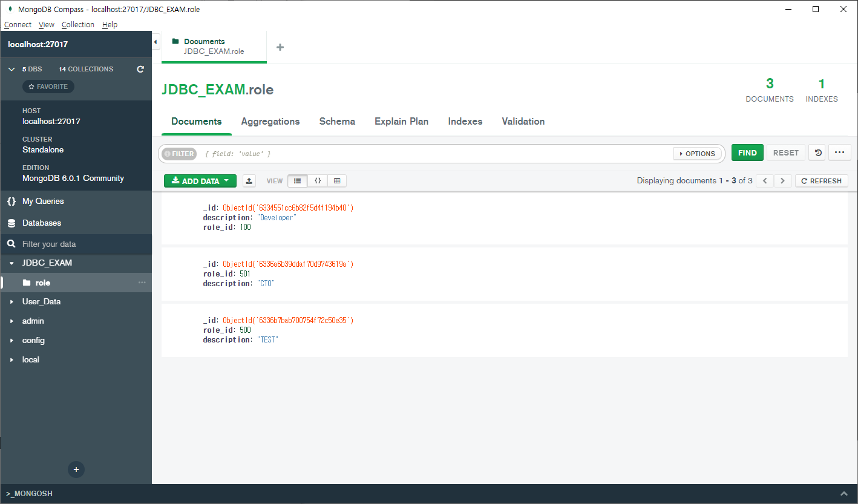The image size is (858, 504).
Task: Open the Explain Plan tab
Action: coord(402,122)
